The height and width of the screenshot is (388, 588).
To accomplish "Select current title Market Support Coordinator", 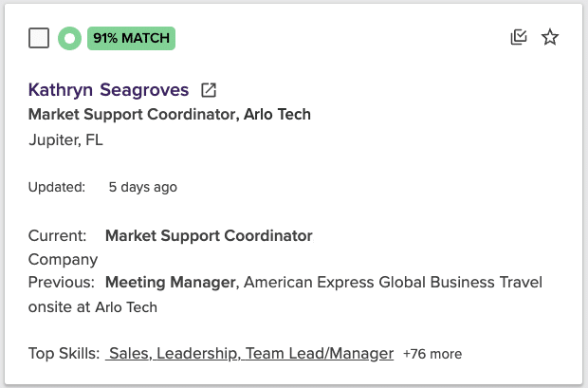I will [209, 235].
